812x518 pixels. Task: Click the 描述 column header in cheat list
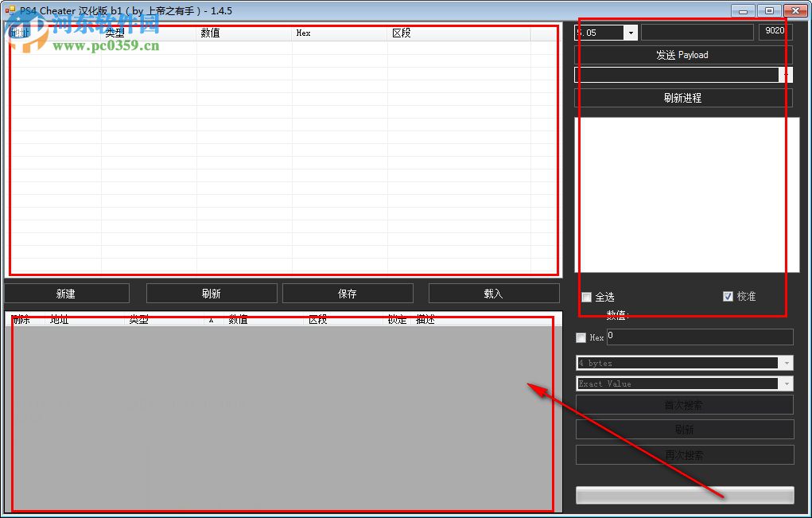click(x=482, y=320)
